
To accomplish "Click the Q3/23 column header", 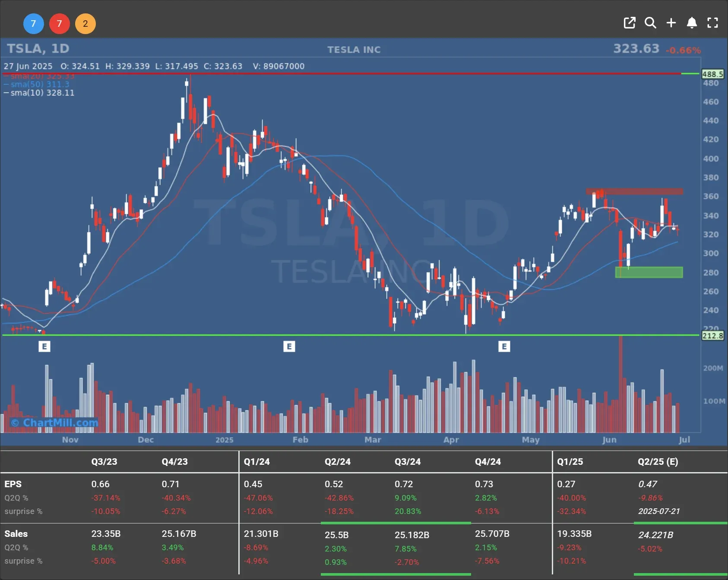I will pyautogui.click(x=104, y=462).
